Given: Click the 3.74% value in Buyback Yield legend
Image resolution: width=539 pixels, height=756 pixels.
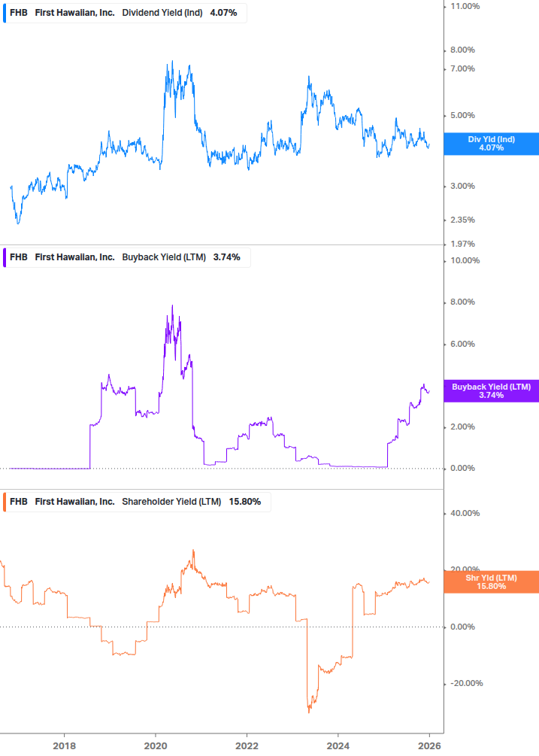Looking at the screenshot, I should click(x=227, y=257).
